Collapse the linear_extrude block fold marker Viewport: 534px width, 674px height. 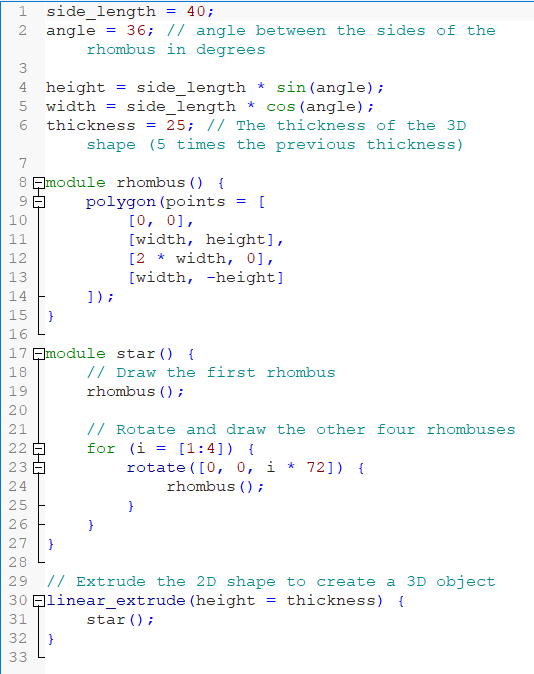(x=39, y=600)
